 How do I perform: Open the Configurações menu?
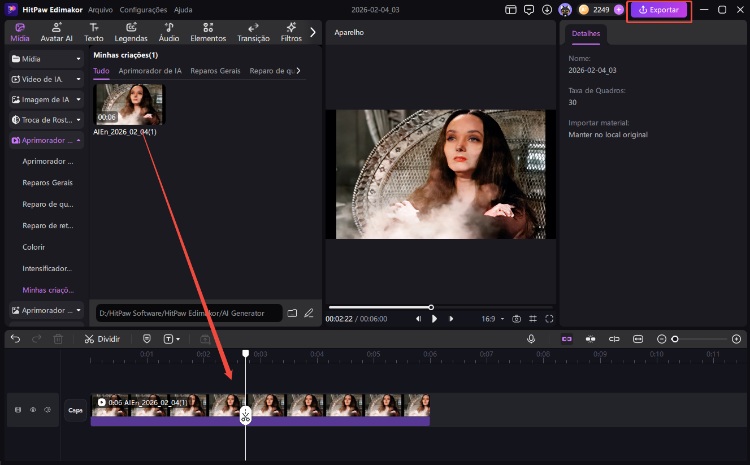click(143, 10)
